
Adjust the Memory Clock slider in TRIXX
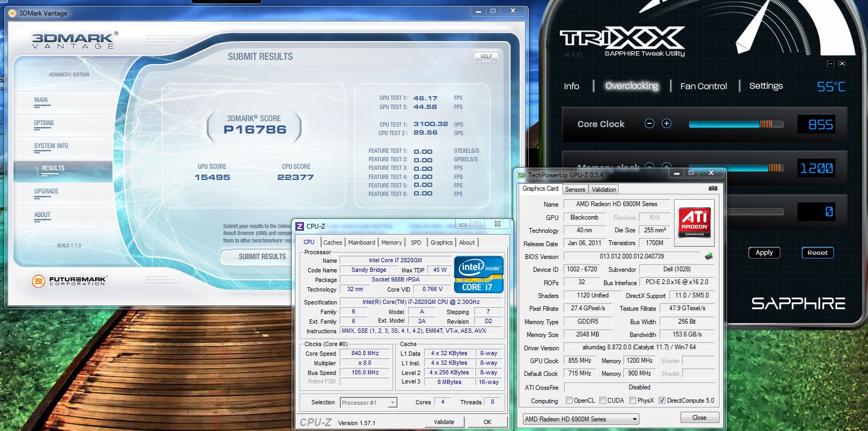pyautogui.click(x=736, y=168)
